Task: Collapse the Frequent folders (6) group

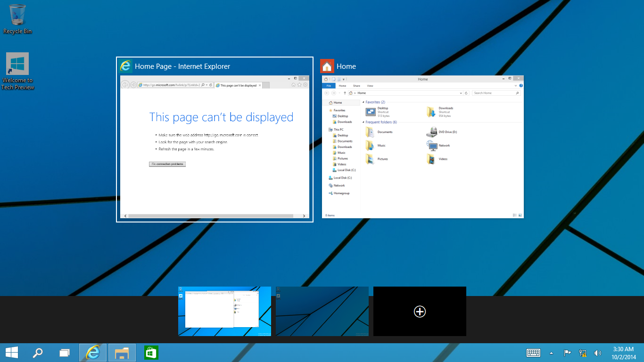Action: pyautogui.click(x=363, y=122)
